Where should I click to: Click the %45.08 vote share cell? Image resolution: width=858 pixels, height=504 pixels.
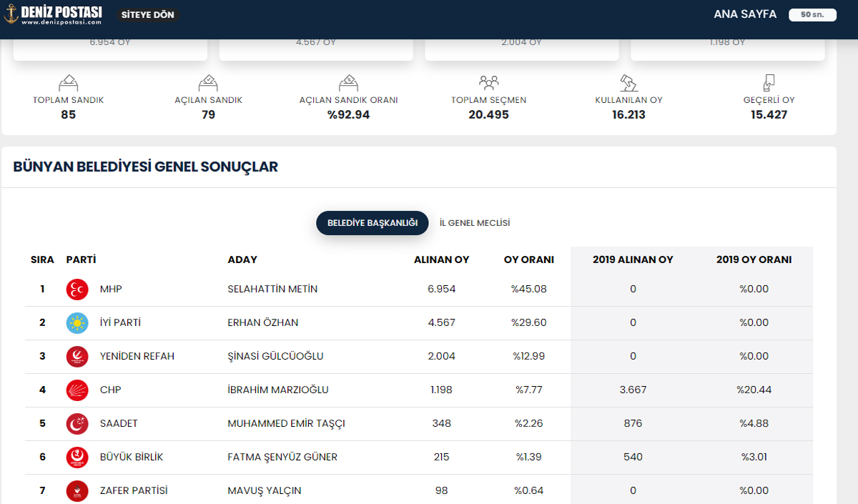coord(529,289)
